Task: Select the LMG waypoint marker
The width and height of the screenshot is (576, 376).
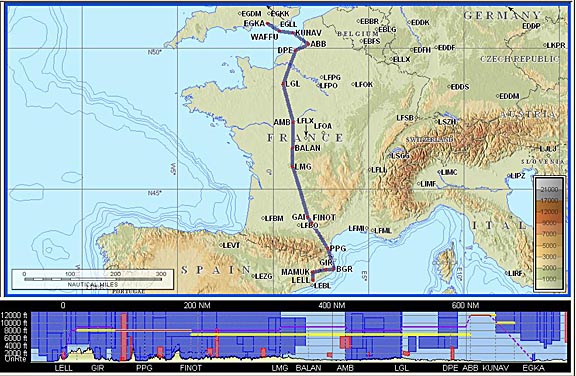Action: (x=292, y=167)
